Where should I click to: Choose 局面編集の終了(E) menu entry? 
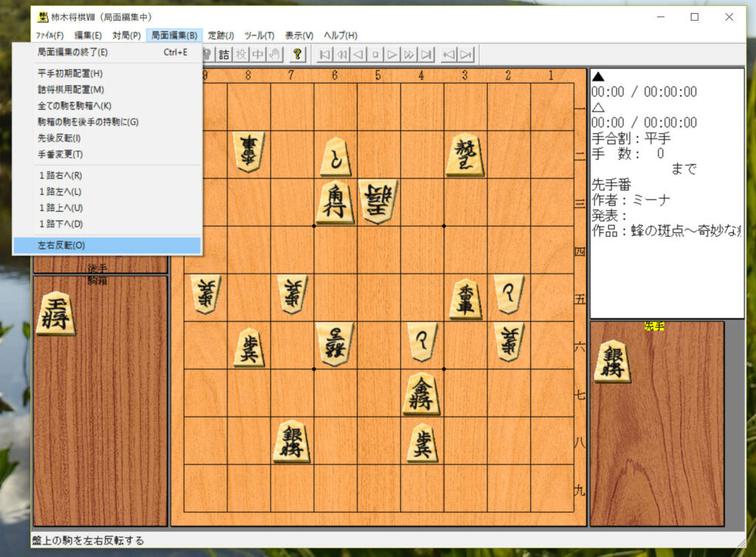pyautogui.click(x=72, y=52)
